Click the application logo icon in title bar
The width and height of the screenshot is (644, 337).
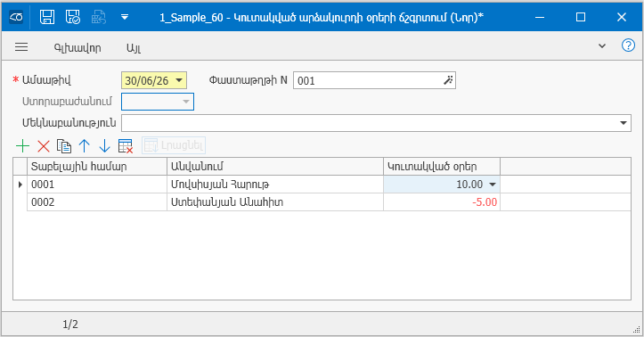[x=16, y=17]
